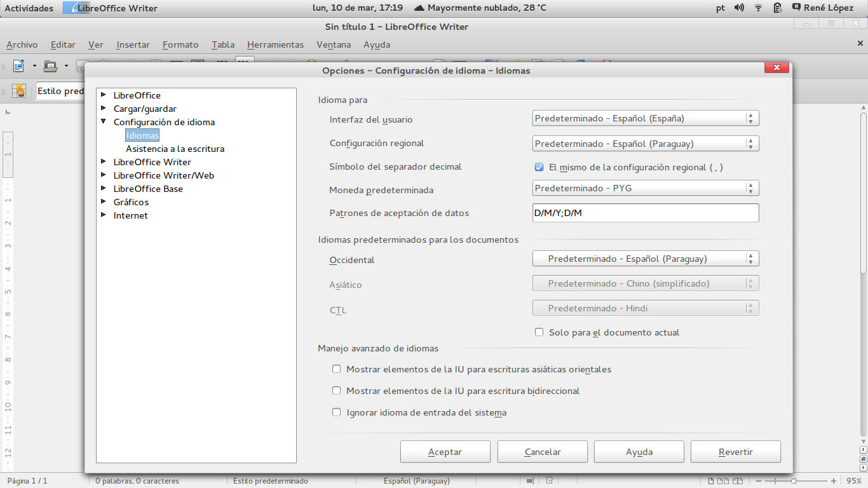Click the document modified indicator in status bar
The height and width of the screenshot is (488, 868).
550,480
